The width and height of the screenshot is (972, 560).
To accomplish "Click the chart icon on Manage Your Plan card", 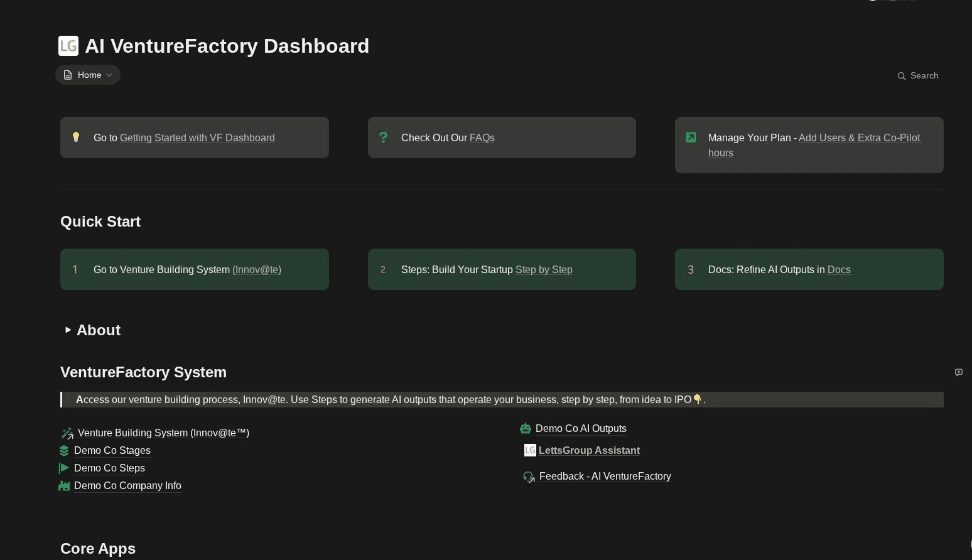I will 691,137.
